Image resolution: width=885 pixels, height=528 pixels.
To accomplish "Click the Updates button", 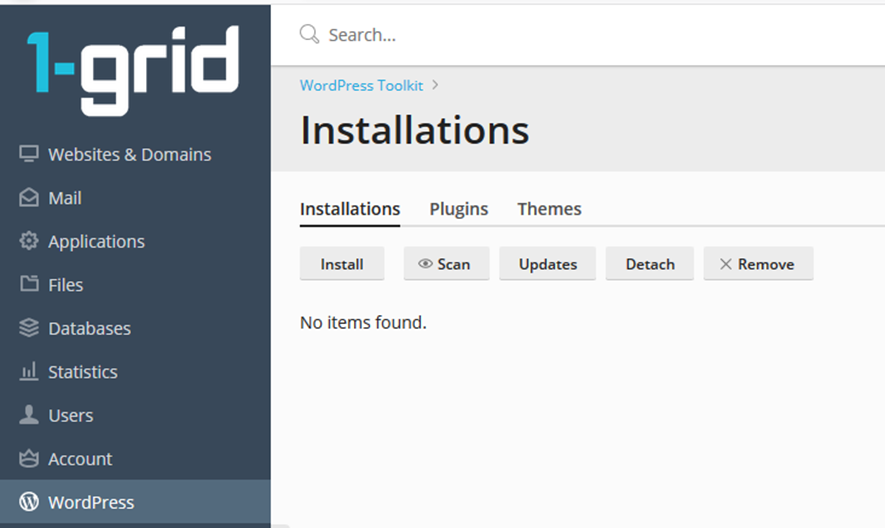I will click(x=547, y=264).
